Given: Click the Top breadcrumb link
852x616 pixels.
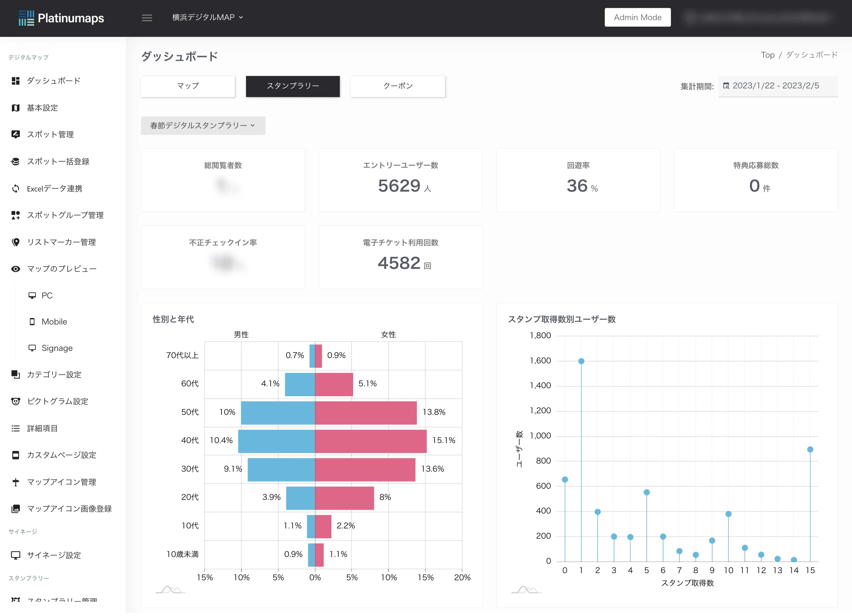Looking at the screenshot, I should tap(768, 55).
